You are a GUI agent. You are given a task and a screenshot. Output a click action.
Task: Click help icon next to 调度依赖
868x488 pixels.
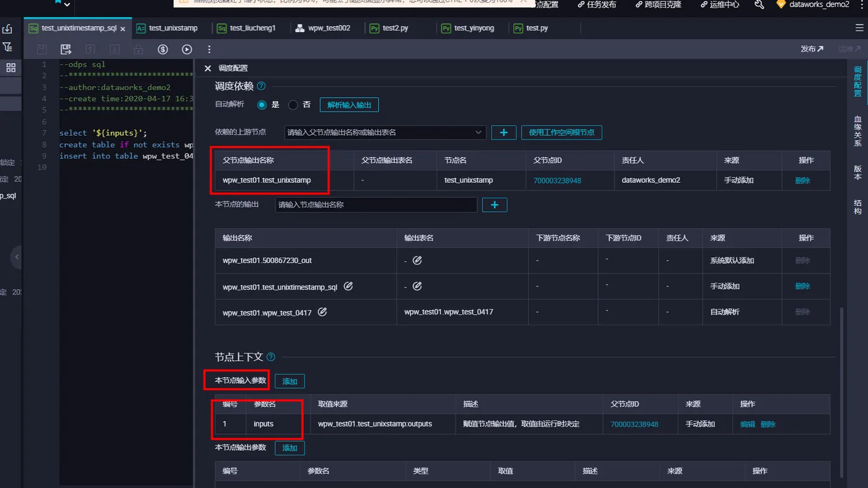261,86
